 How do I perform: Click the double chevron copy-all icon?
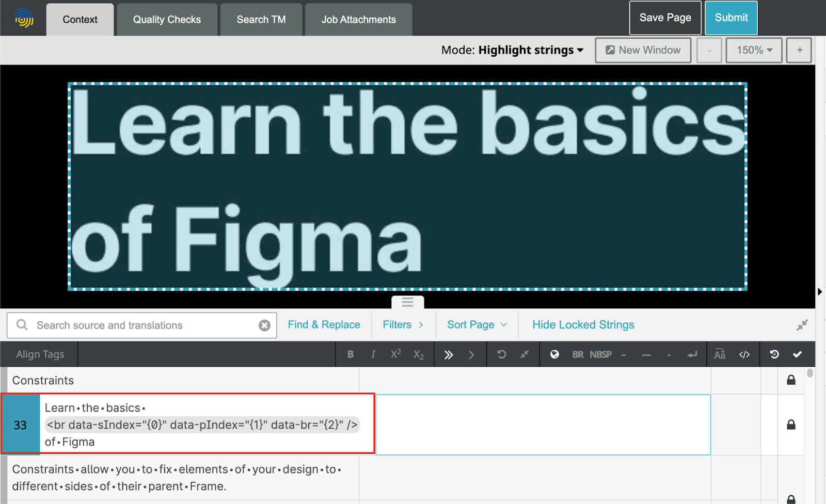point(448,354)
